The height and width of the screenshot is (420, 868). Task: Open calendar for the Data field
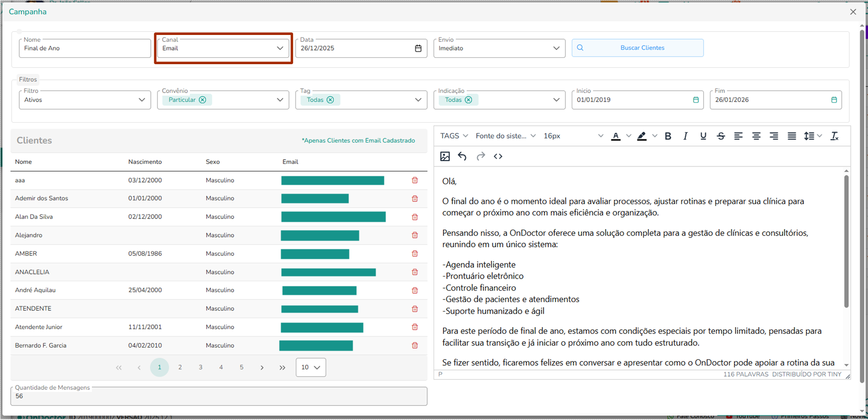coord(418,48)
